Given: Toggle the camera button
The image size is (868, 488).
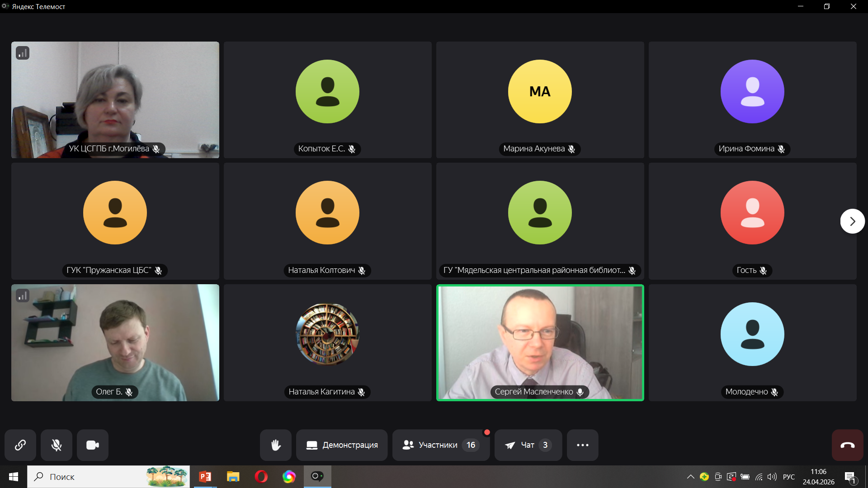Looking at the screenshot, I should pyautogui.click(x=93, y=445).
